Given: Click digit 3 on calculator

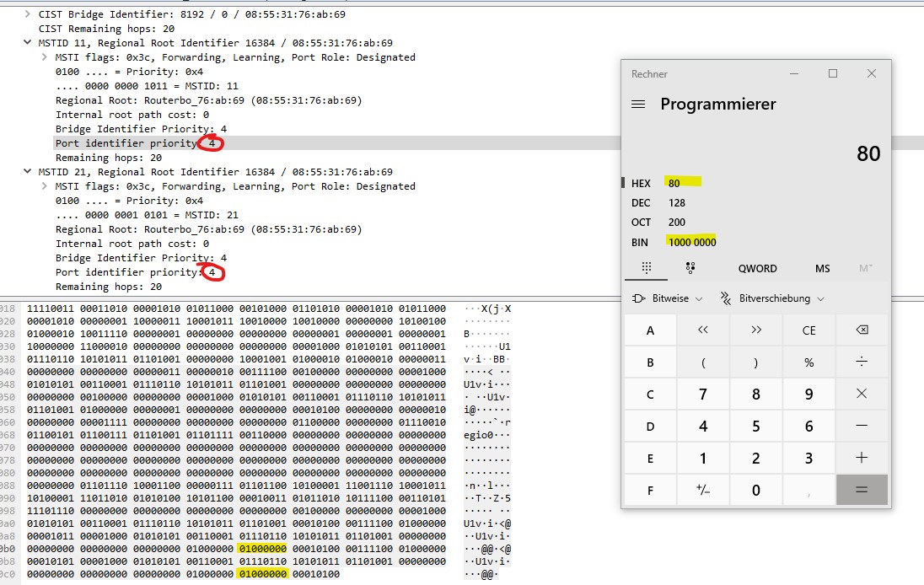Looking at the screenshot, I should pos(809,458).
